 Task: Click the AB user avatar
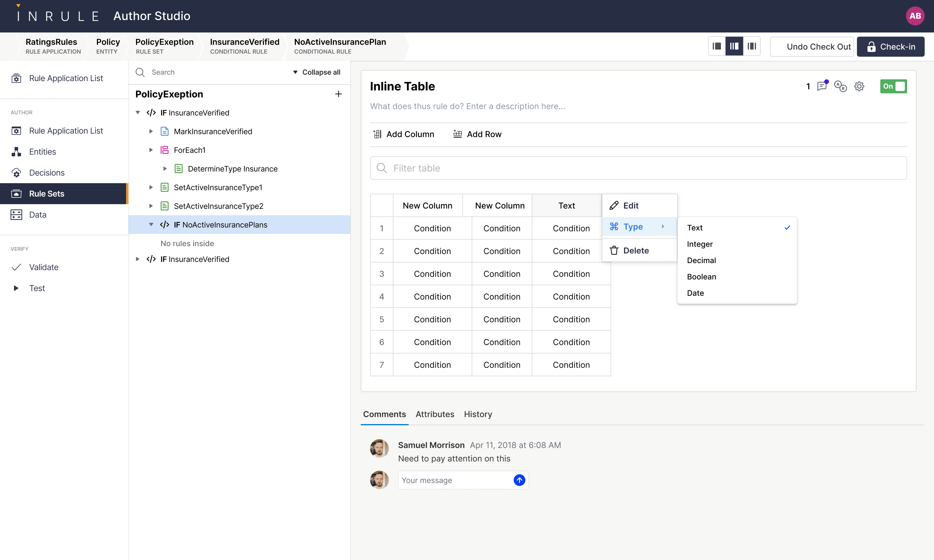915,16
